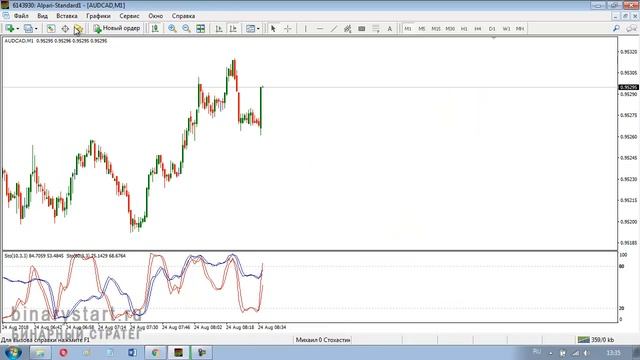Open the chat bubbles icon
Viewport: 640px width, 360px height.
click(x=631, y=29)
